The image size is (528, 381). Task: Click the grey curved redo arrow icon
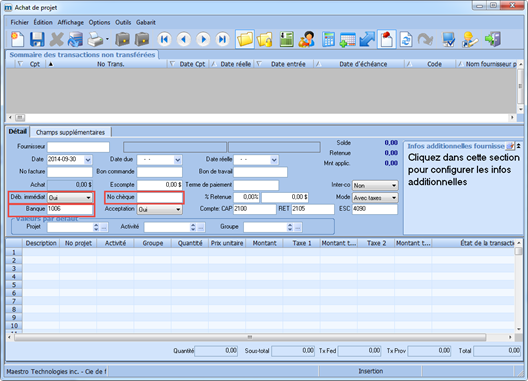coord(425,39)
